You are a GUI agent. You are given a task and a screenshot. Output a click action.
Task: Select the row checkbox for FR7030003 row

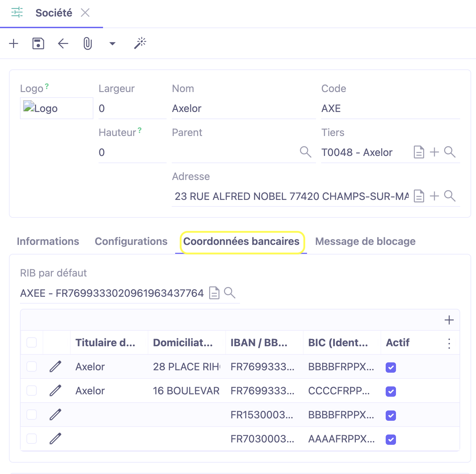click(x=32, y=439)
